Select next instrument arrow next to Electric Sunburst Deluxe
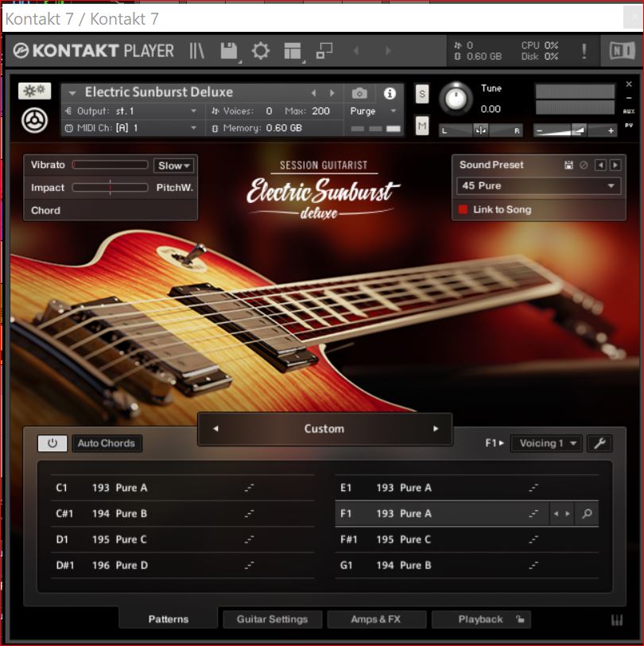The image size is (644, 646). (x=332, y=93)
